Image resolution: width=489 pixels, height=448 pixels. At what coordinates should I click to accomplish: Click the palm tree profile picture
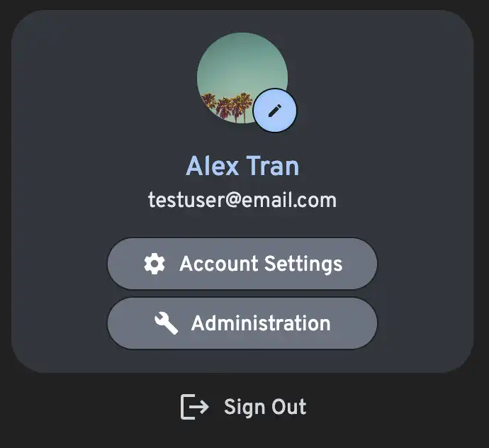[242, 78]
